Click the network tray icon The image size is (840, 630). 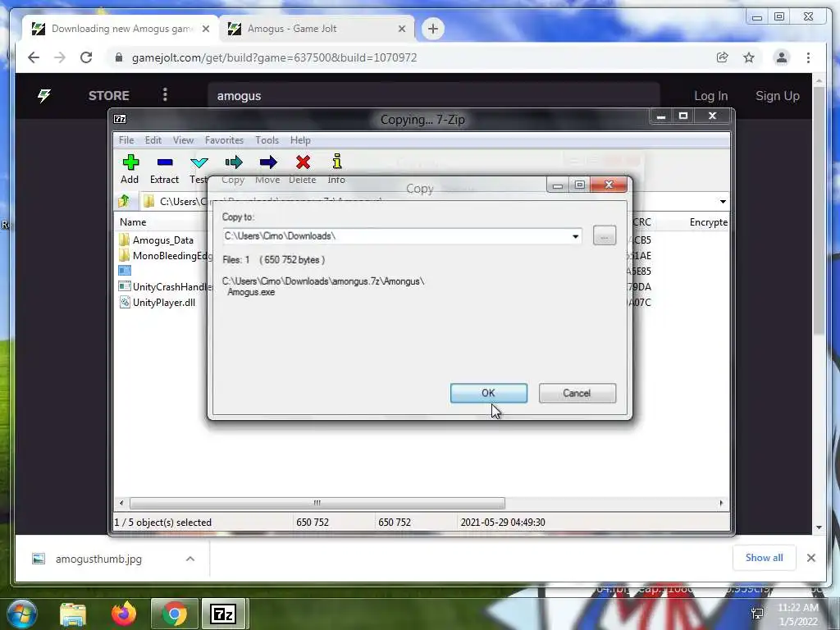click(x=757, y=614)
